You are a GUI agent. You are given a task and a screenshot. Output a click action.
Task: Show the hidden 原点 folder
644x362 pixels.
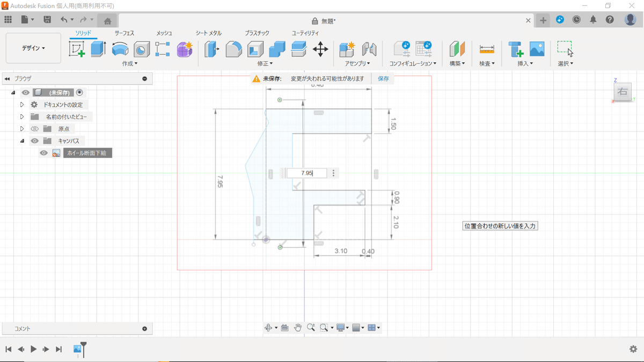coord(35,129)
